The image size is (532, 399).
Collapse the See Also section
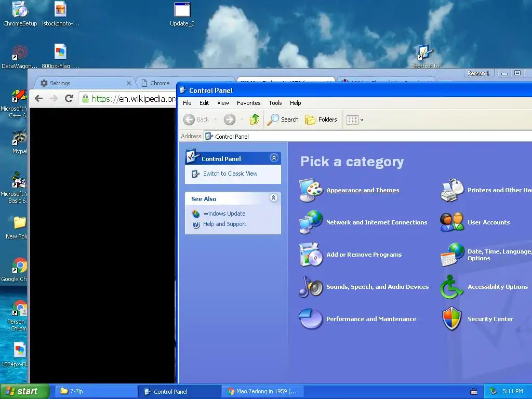click(273, 198)
